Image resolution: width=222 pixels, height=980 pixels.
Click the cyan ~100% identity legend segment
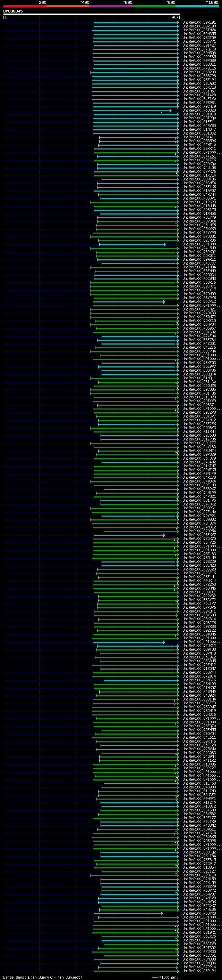(197, 6)
